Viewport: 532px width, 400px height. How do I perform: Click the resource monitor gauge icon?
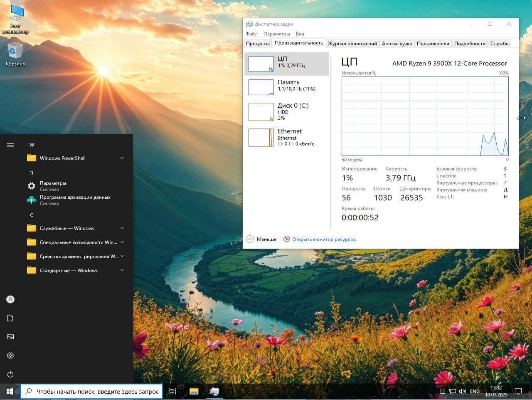287,239
